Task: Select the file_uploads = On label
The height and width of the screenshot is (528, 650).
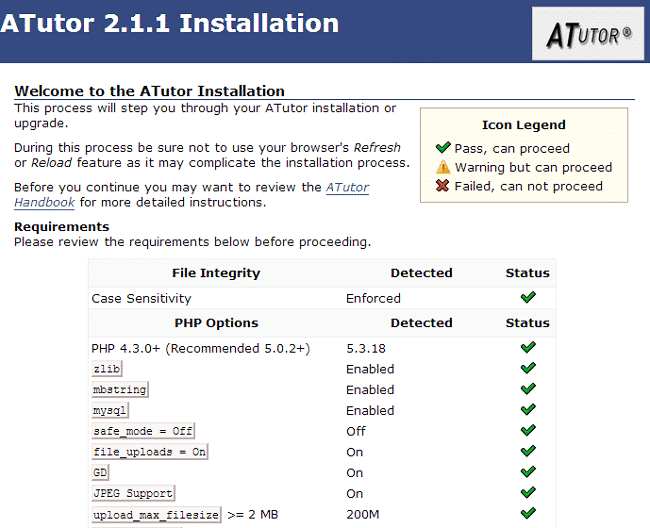Action: pyautogui.click(x=150, y=452)
